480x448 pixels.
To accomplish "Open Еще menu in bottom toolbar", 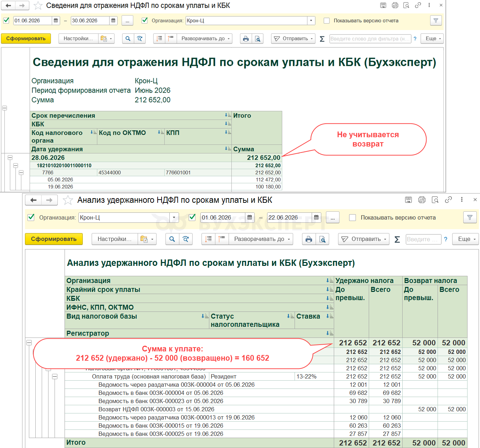I will click(466, 239).
